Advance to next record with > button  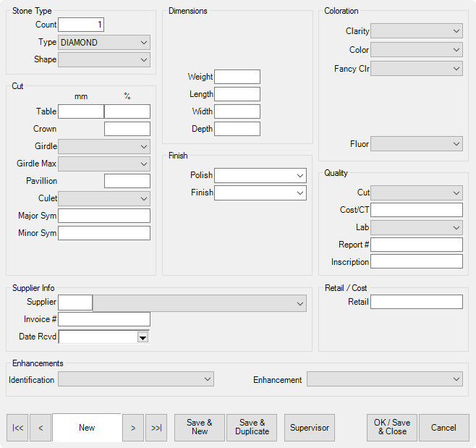[132, 428]
